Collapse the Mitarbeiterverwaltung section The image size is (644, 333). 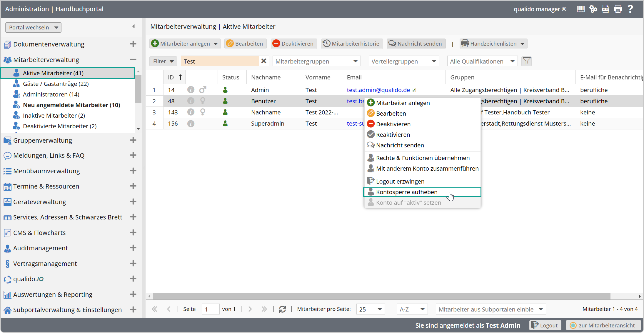pyautogui.click(x=133, y=60)
